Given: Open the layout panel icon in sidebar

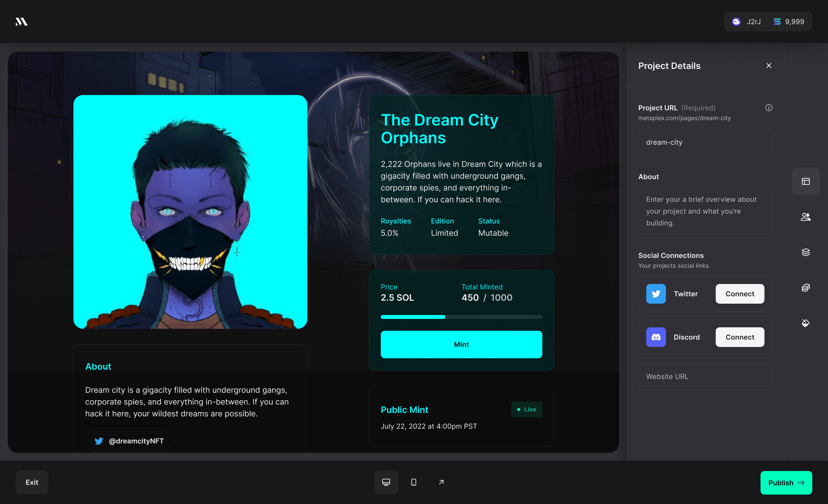Looking at the screenshot, I should point(805,181).
